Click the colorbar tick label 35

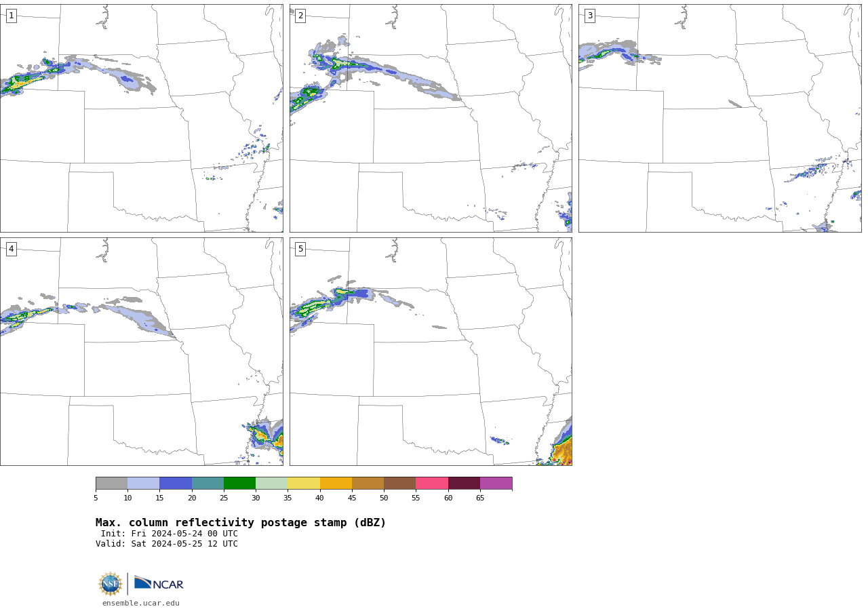[x=288, y=498]
